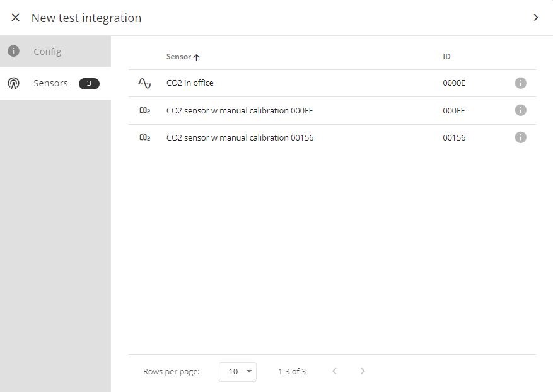Click the info icon for CO2 in office

[x=520, y=83]
